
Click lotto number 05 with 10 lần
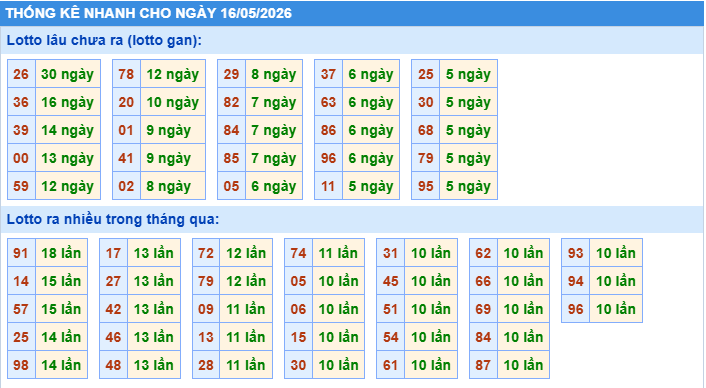click(x=299, y=281)
